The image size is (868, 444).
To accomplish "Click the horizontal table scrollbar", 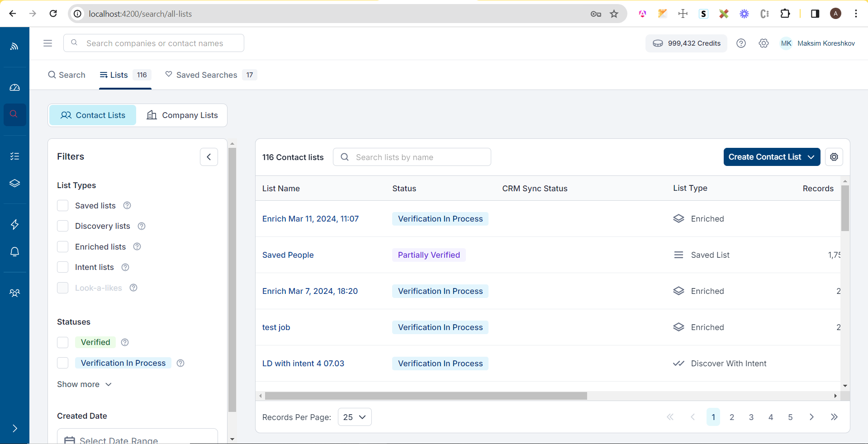I will point(425,396).
